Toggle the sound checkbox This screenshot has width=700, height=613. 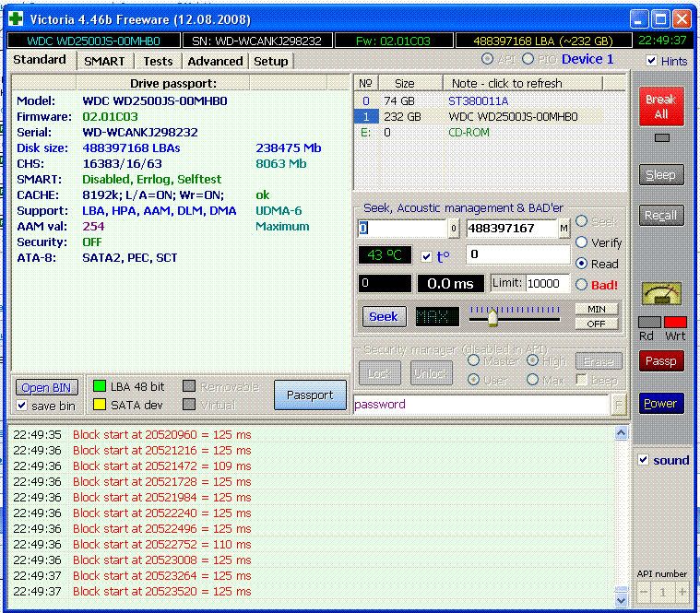tap(644, 460)
